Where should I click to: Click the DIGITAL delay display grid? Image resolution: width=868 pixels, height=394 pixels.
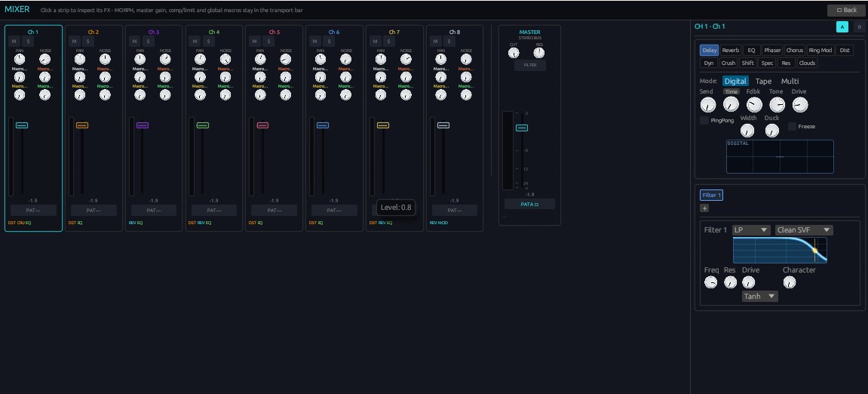pos(780,156)
